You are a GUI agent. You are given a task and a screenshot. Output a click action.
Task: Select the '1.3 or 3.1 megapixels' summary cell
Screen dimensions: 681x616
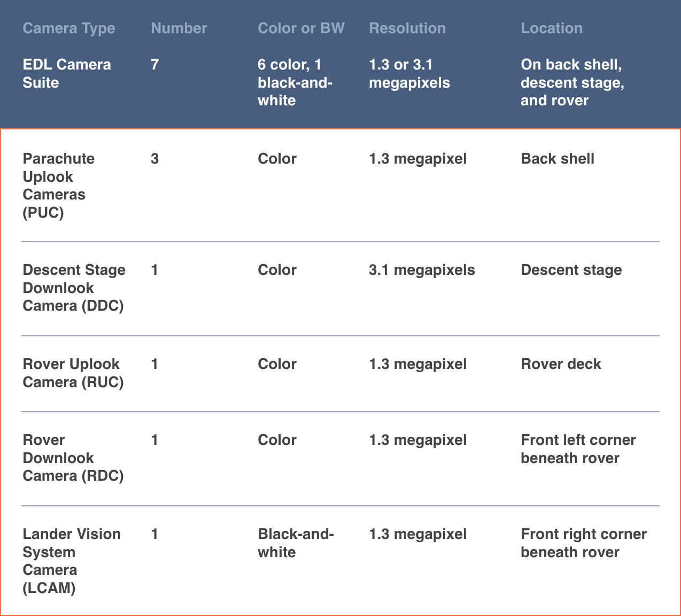(x=409, y=74)
